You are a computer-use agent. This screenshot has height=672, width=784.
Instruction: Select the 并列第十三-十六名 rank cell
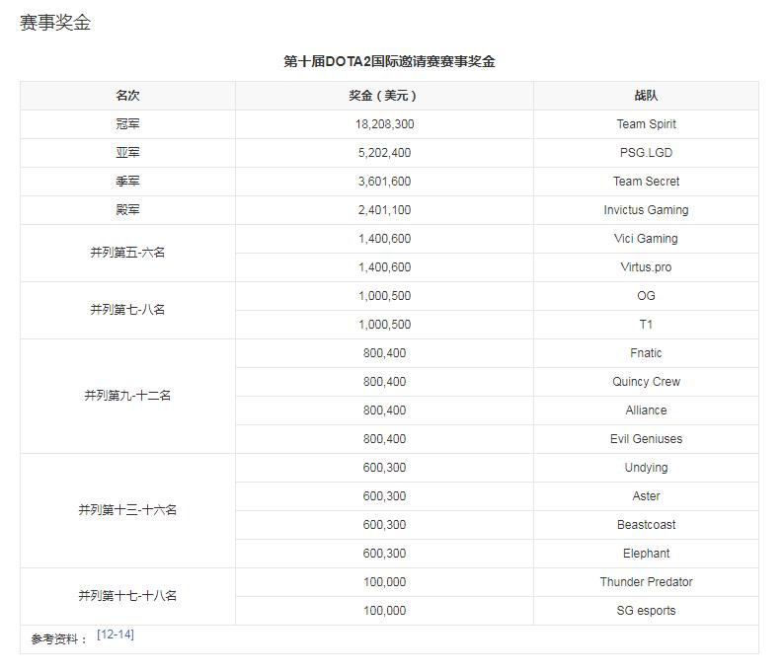[x=127, y=510]
